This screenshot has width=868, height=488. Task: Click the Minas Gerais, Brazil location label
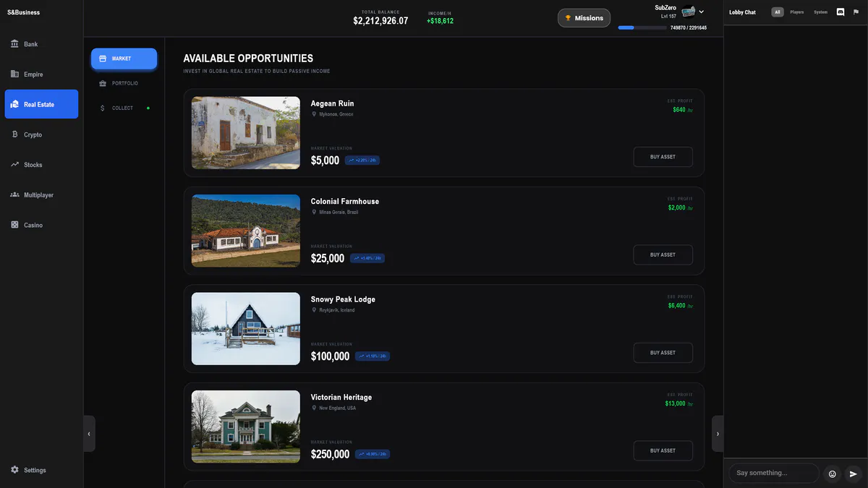coord(339,212)
